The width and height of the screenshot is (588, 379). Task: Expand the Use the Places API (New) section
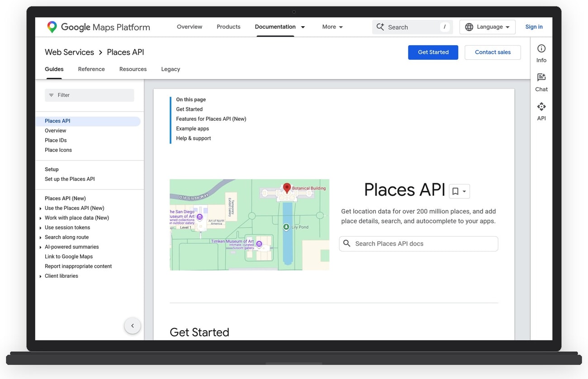point(40,208)
